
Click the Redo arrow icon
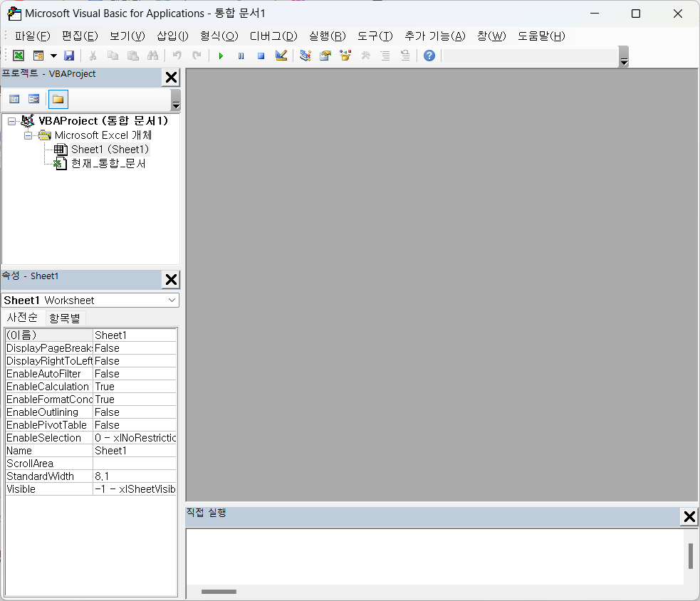[197, 56]
